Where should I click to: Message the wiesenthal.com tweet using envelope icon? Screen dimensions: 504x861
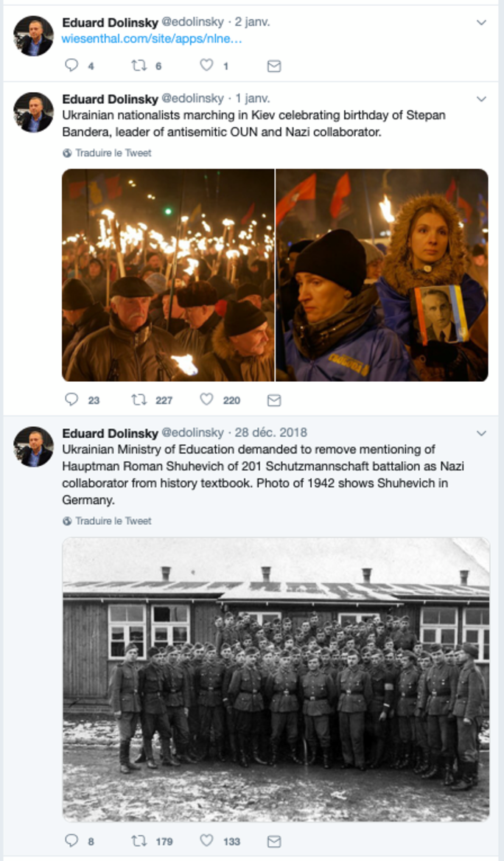(273, 66)
